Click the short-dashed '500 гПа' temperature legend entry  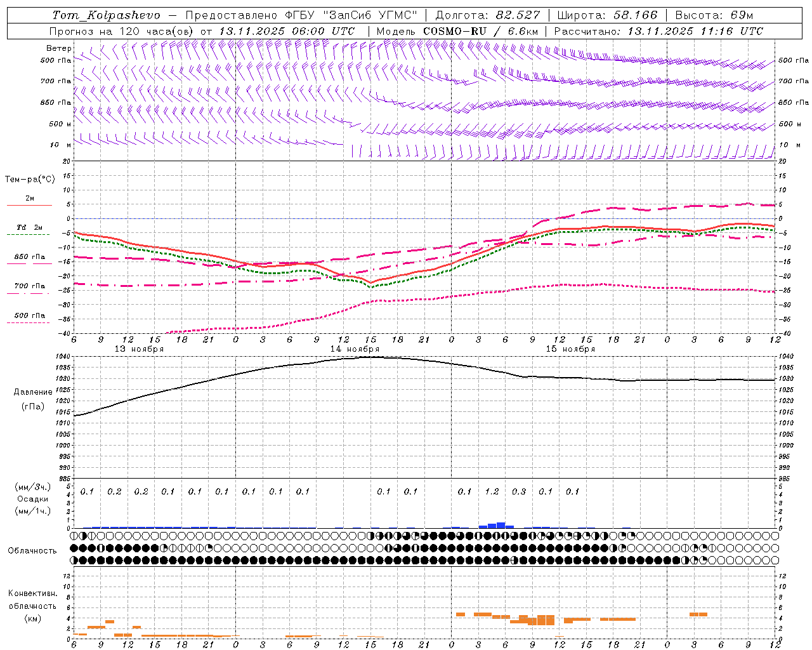pyautogui.click(x=28, y=318)
